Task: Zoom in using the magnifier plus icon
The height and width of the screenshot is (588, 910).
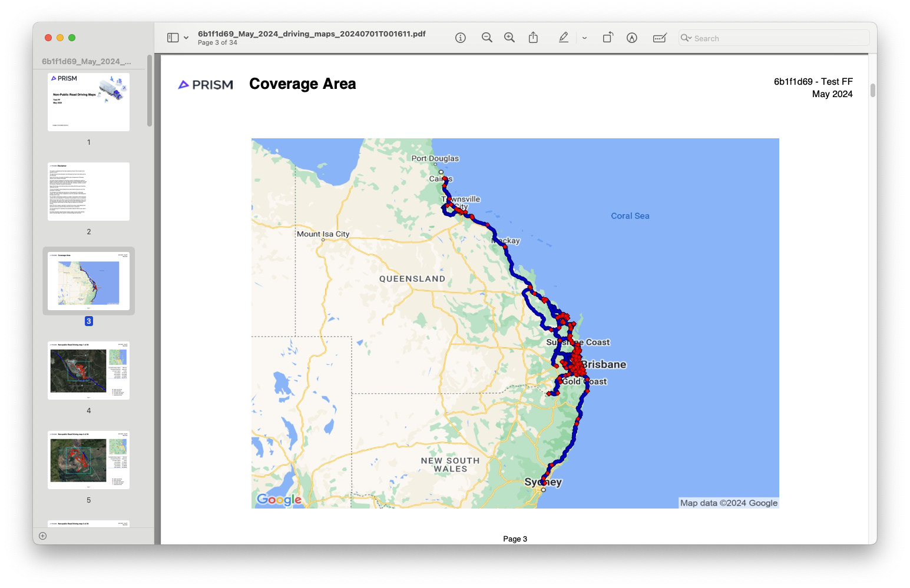Action: coord(509,38)
